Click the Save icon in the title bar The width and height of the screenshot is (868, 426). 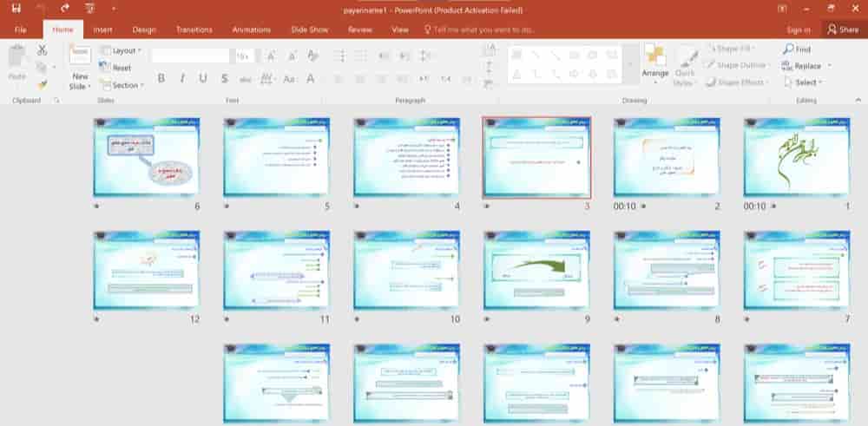16,8
